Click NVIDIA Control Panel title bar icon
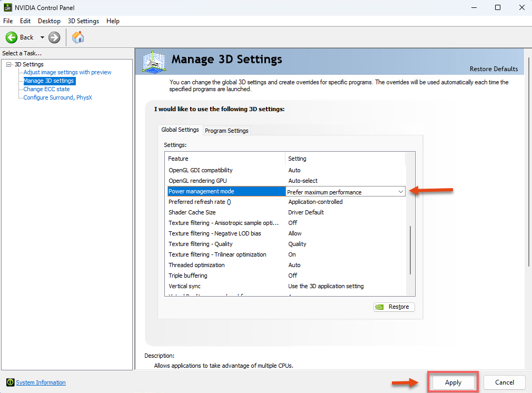532x393 pixels. tap(7, 7)
